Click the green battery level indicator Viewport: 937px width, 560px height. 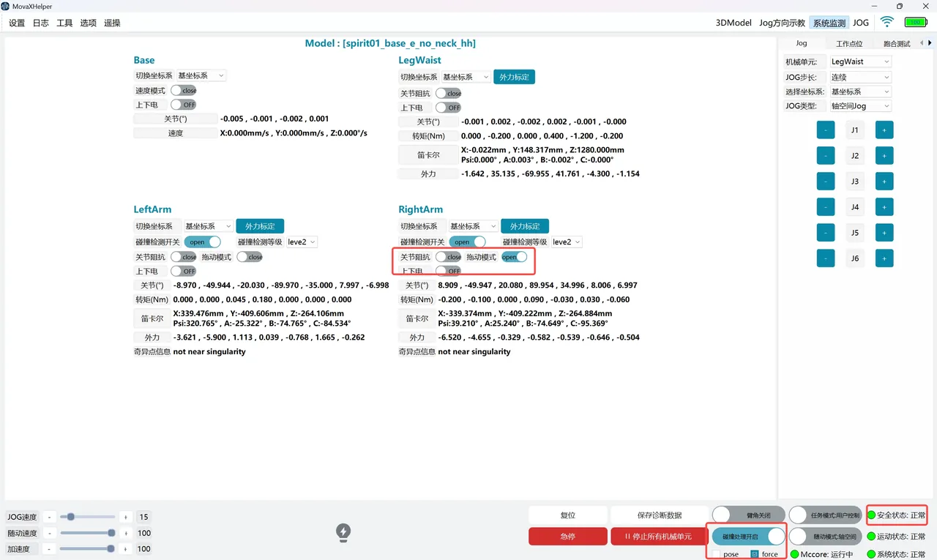pos(915,22)
